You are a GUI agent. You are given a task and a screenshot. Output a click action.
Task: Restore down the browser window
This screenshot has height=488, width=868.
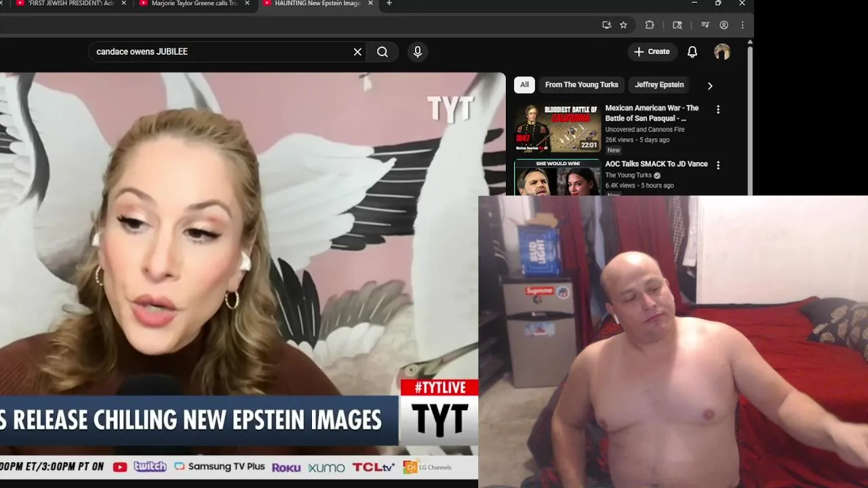[x=718, y=3]
